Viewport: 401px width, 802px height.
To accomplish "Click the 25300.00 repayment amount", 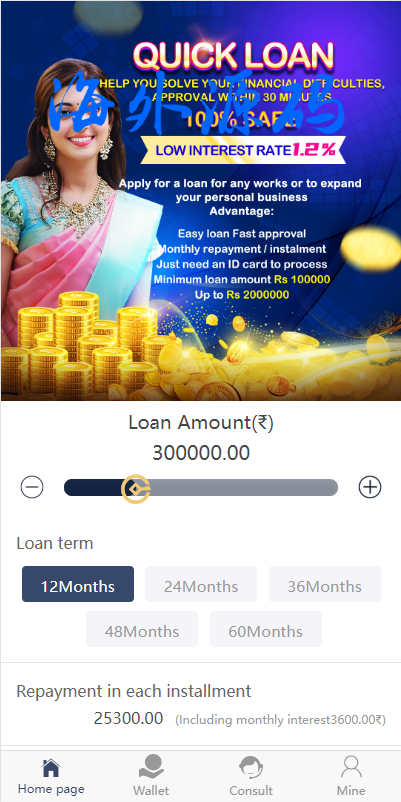I will coord(128,718).
